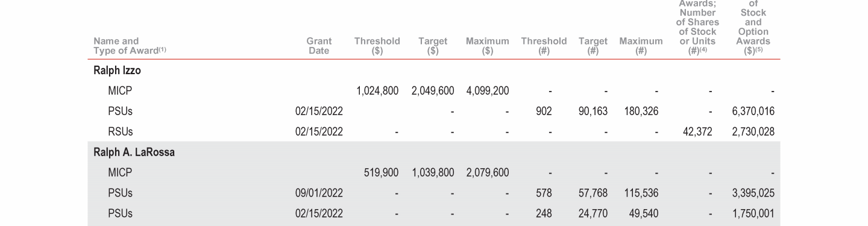The image size is (868, 226).
Task: Click the Ralph Izzo name heading
Action: click(x=117, y=71)
